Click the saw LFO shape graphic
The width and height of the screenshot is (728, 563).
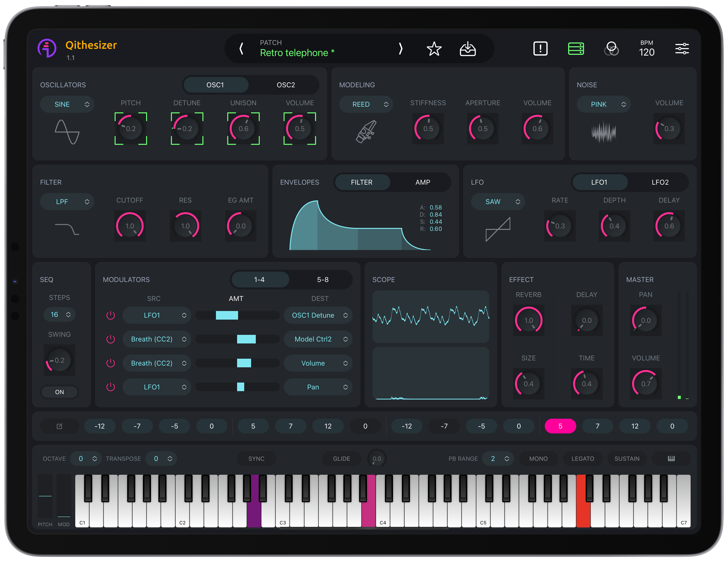pos(498,229)
